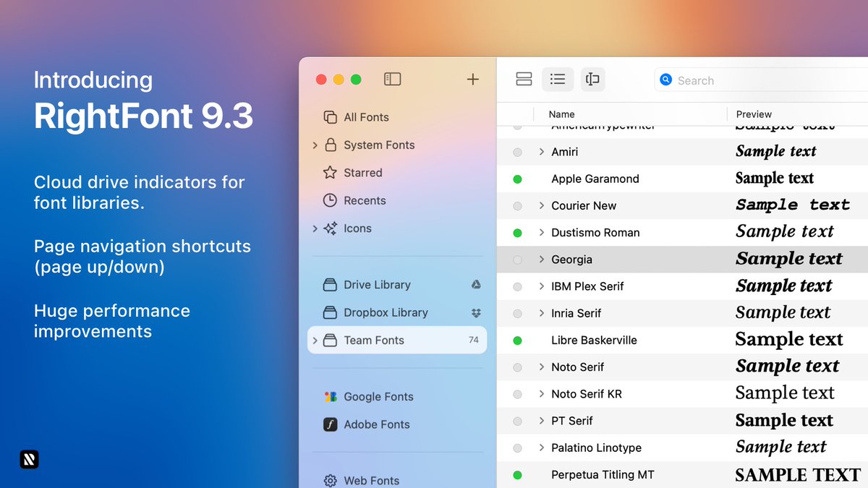The width and height of the screenshot is (868, 488).
Task: Activate IBM Plex Serif status dot
Action: click(517, 286)
